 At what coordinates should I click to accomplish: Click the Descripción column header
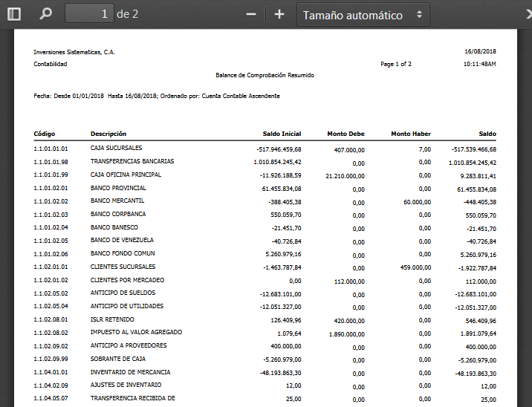pos(108,134)
